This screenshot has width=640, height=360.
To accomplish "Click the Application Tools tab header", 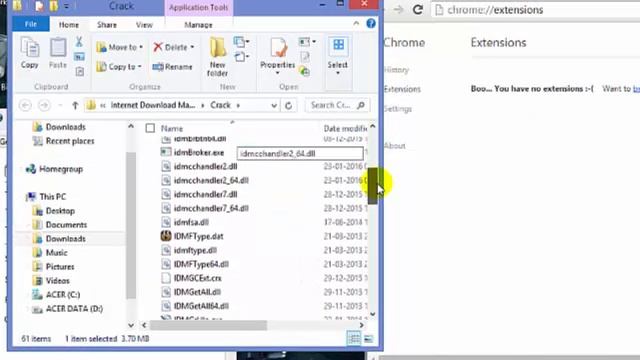I will point(199,8).
